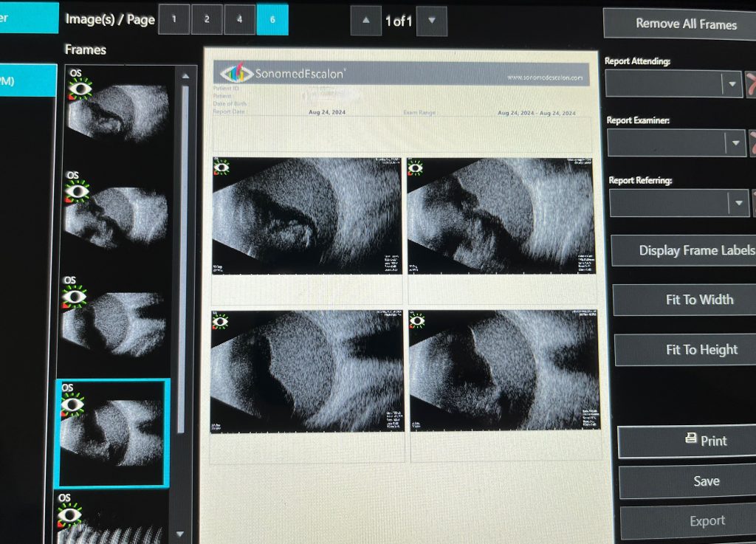Click the eye icon on first frame thumbnail

80,89
